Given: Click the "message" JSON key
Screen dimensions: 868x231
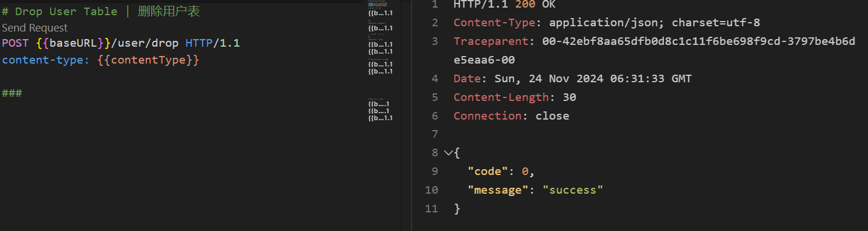Looking at the screenshot, I should pos(498,190).
